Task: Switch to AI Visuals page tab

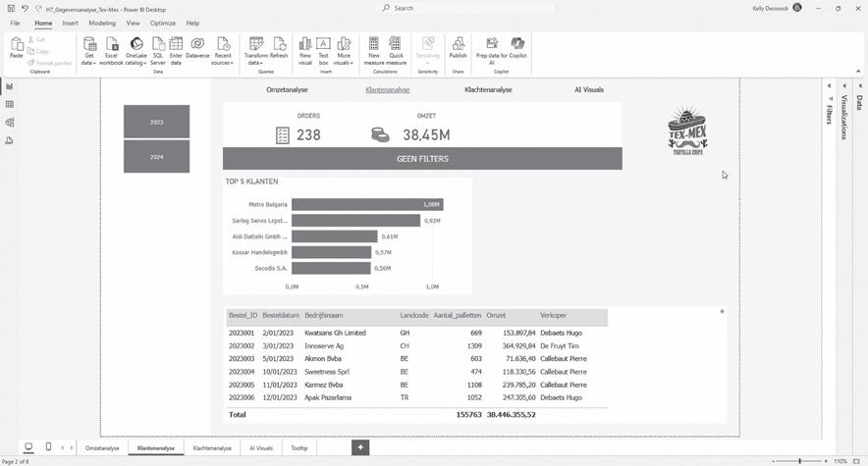Action: (x=261, y=447)
